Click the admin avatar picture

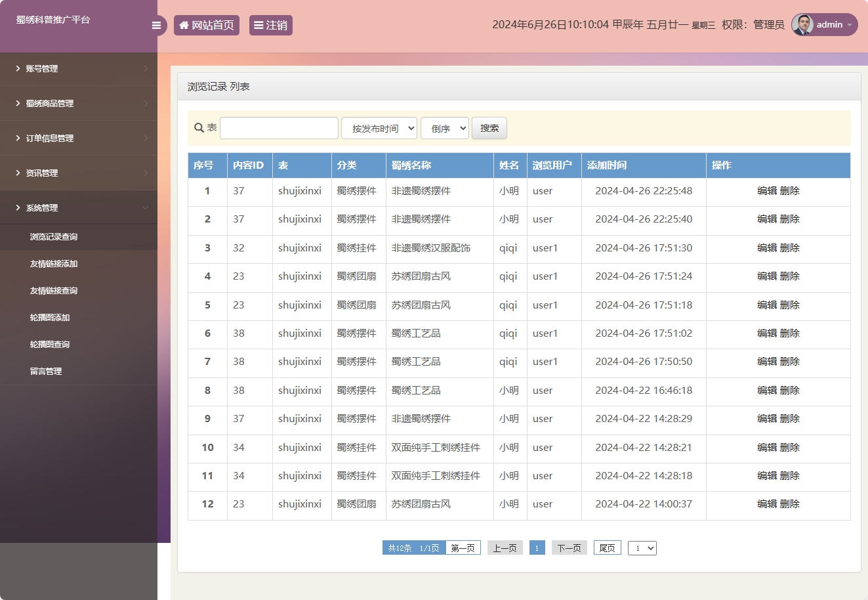(x=803, y=24)
